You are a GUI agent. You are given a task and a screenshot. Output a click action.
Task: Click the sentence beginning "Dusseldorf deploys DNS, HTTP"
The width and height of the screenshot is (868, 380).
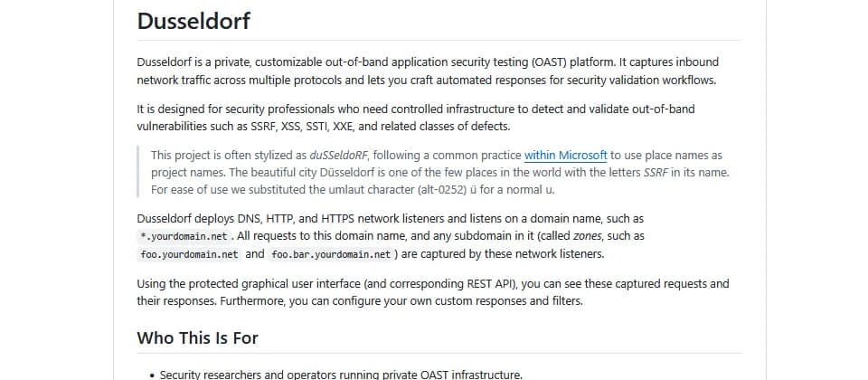(x=391, y=219)
